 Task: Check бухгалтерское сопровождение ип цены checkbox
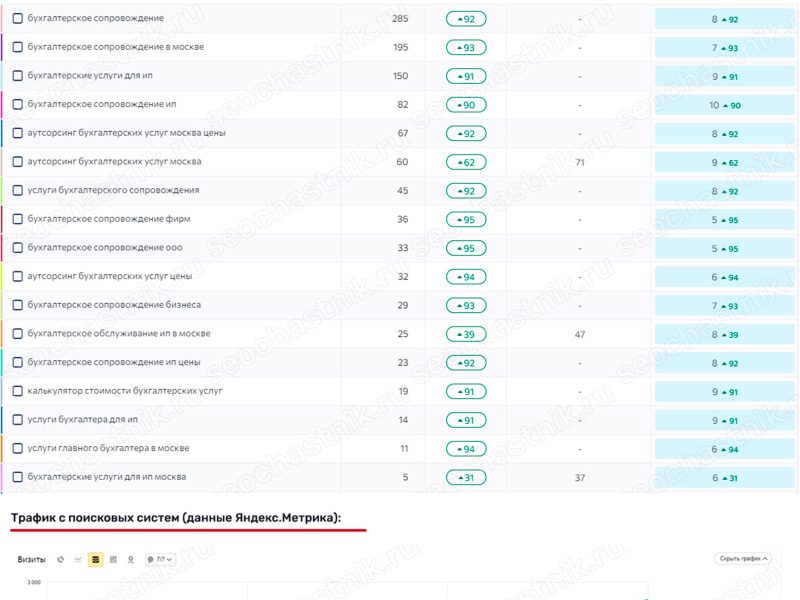click(x=18, y=362)
